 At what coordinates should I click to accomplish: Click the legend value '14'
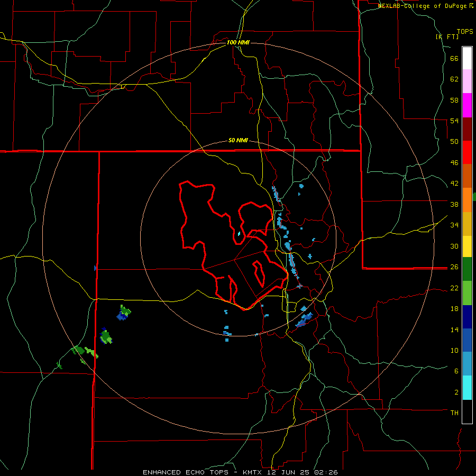tap(454, 329)
